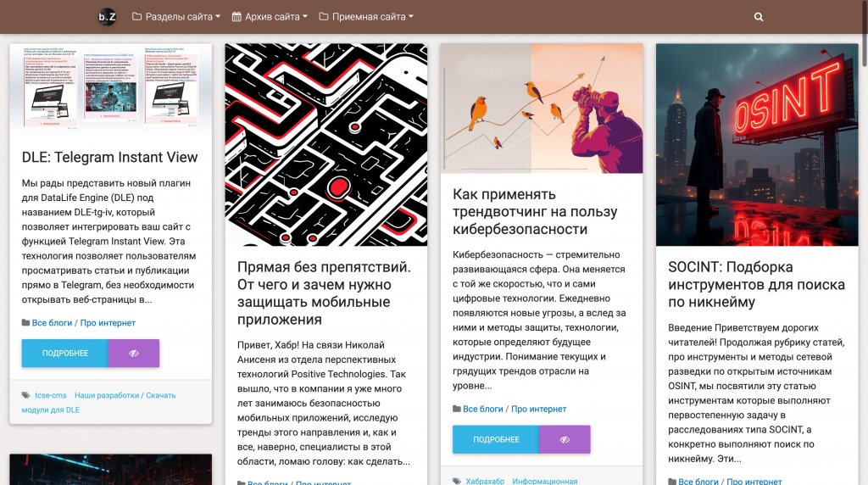Open Как применять трендвотчинг article title

[535, 211]
